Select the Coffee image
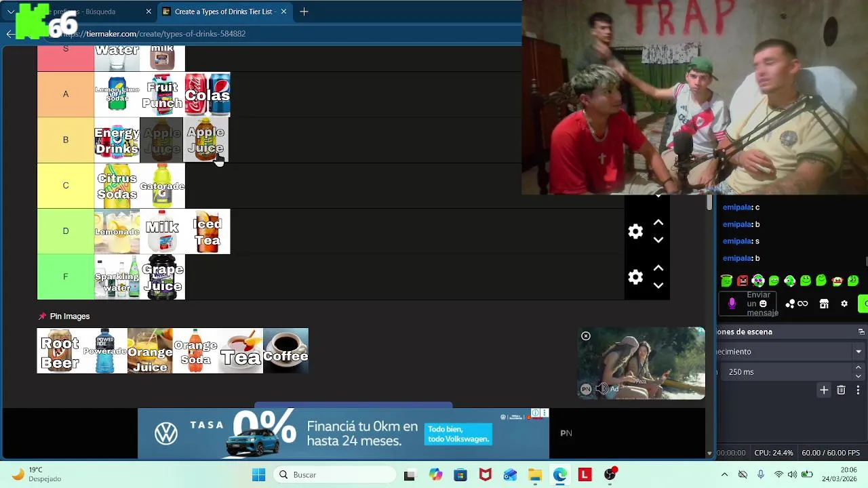 tap(285, 351)
